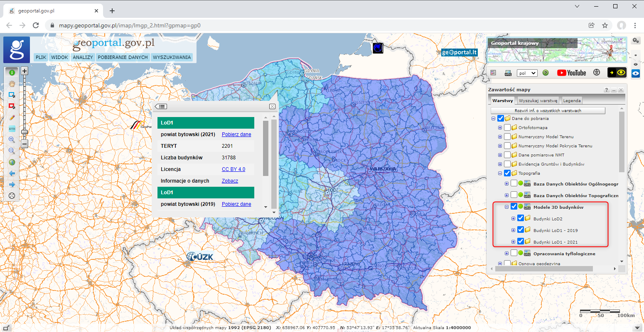
Task: Click the zoom slider handle
Action: tap(25, 132)
